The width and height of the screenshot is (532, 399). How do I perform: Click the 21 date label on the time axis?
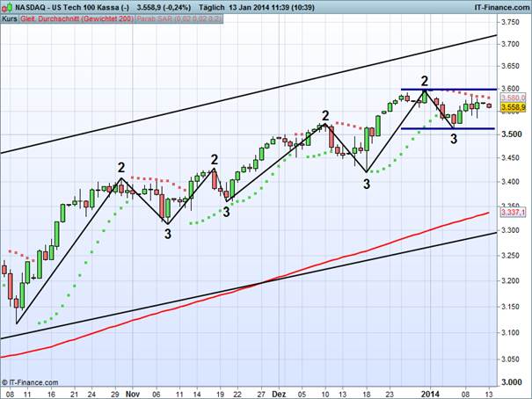click(x=74, y=395)
